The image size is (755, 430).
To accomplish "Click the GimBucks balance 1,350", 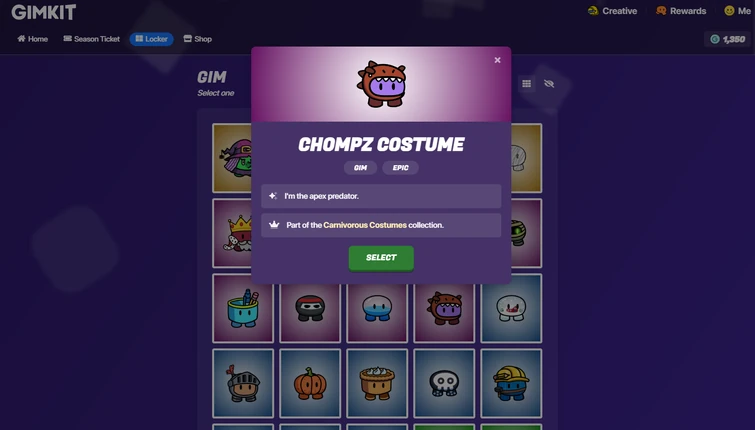I will 728,39.
